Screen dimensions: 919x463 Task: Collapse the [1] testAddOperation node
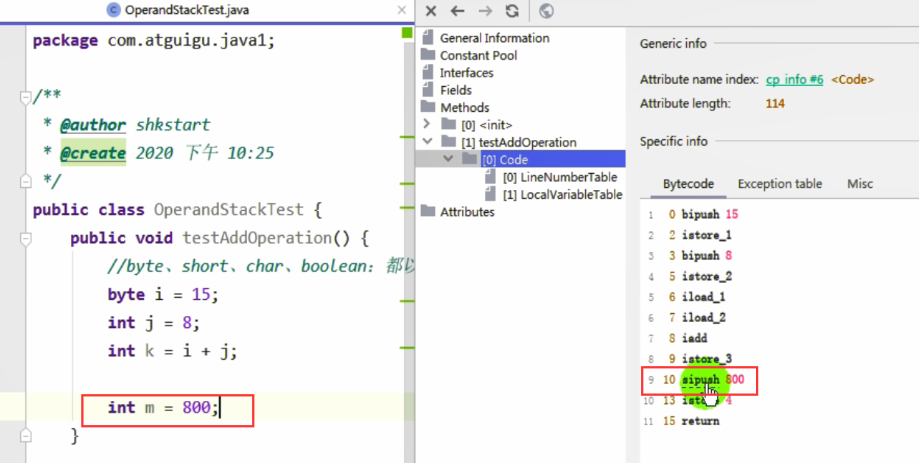coord(427,142)
